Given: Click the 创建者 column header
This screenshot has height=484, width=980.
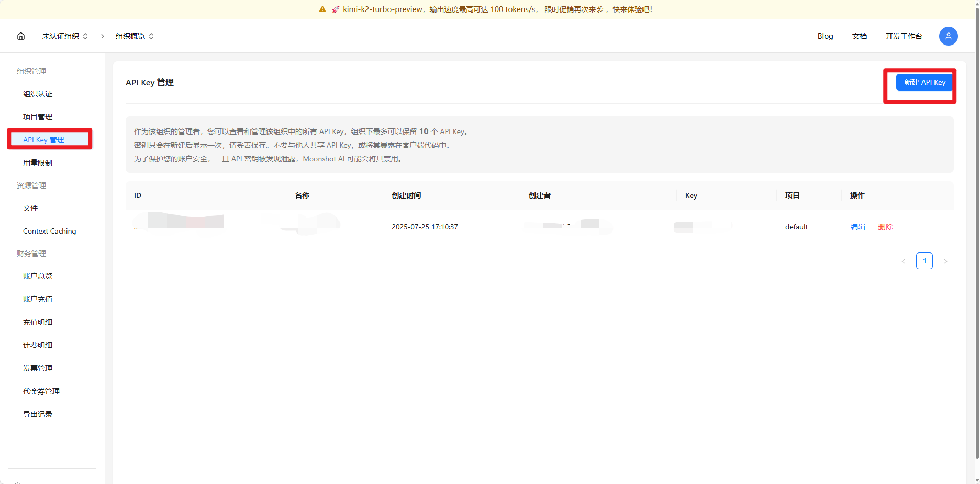Looking at the screenshot, I should click(x=539, y=195).
